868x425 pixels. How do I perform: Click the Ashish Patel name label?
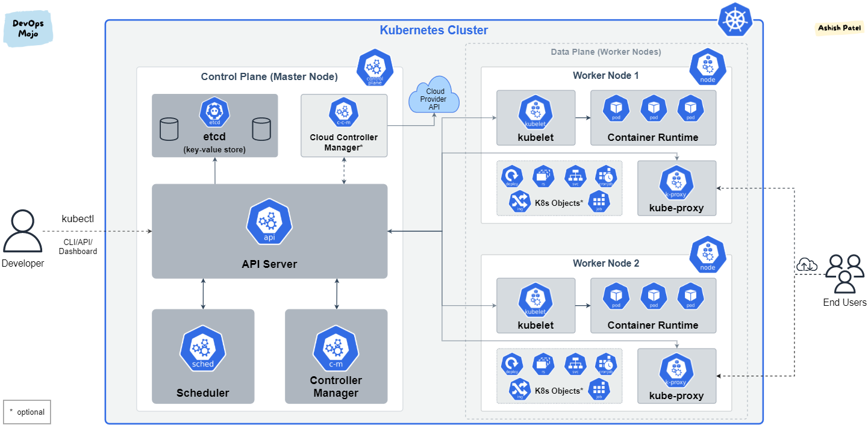839,28
